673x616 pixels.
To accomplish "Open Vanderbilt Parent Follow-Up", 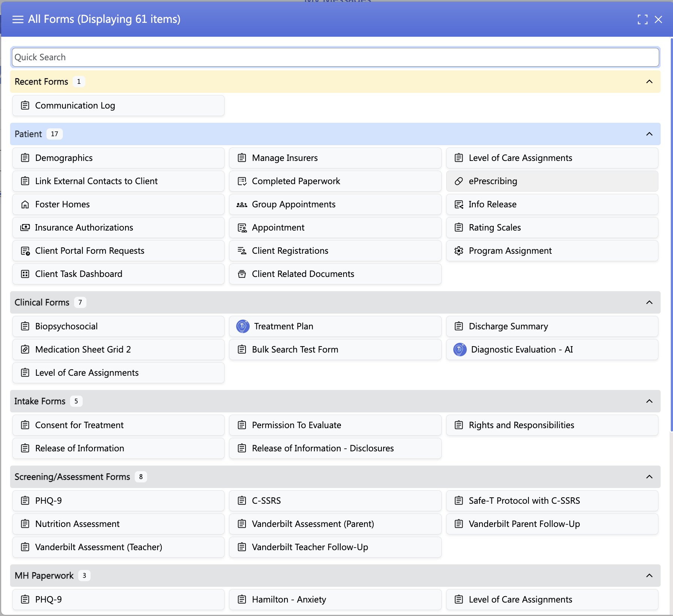I will pos(552,524).
